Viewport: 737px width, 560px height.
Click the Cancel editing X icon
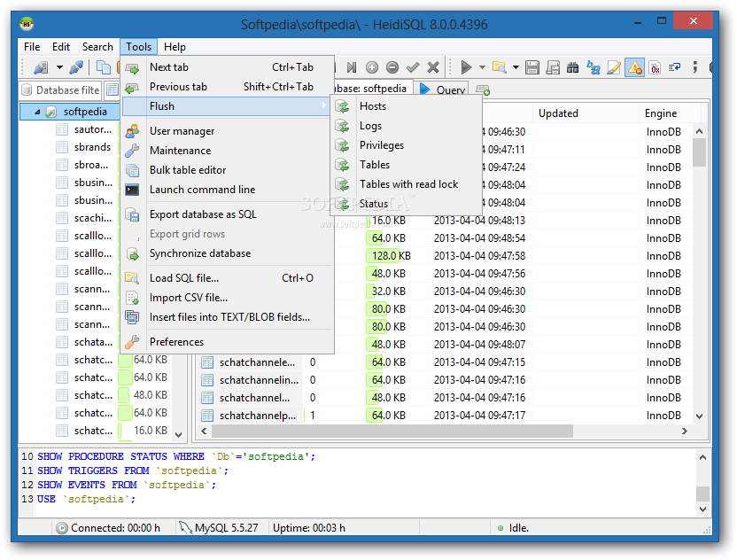click(433, 67)
